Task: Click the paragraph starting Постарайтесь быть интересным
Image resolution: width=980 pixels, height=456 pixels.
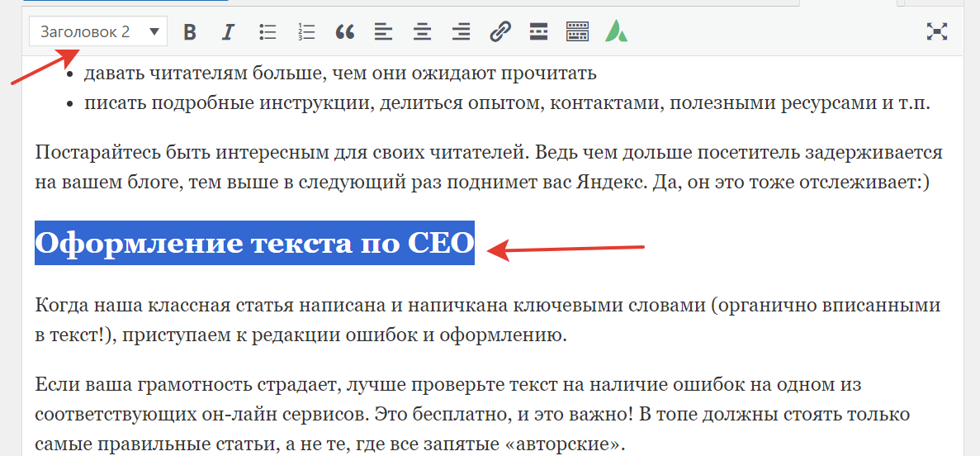Action: (x=489, y=168)
